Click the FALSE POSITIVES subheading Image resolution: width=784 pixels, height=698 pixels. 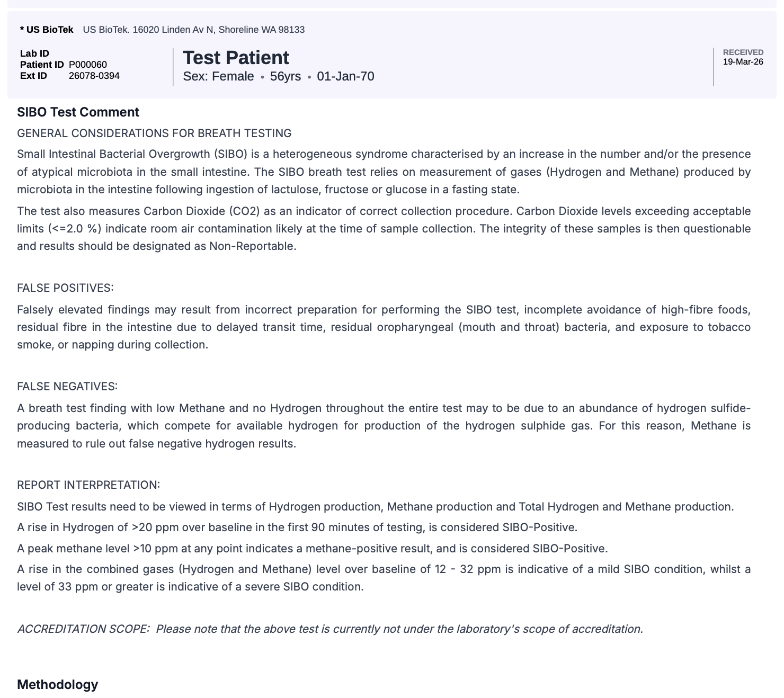click(x=65, y=288)
